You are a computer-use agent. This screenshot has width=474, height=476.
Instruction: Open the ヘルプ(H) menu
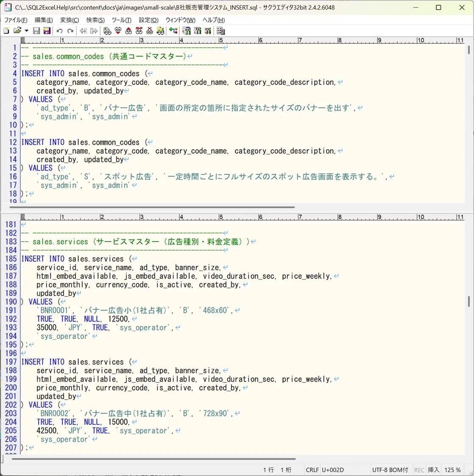[x=214, y=20]
